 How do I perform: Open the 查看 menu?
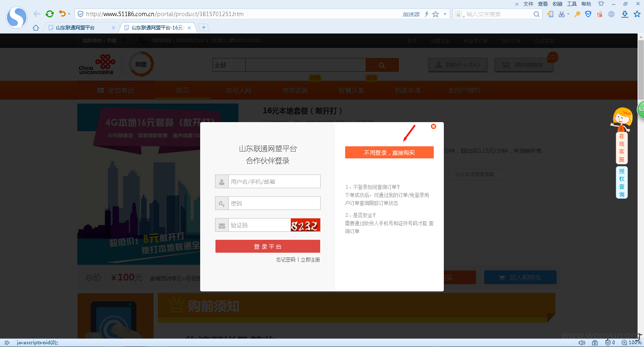(x=543, y=4)
